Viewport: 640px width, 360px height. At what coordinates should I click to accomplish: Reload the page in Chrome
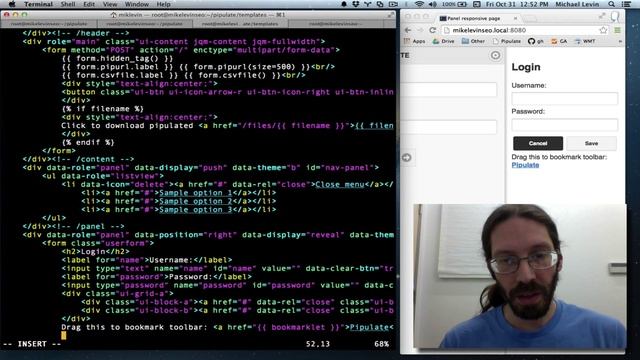pos(433,30)
